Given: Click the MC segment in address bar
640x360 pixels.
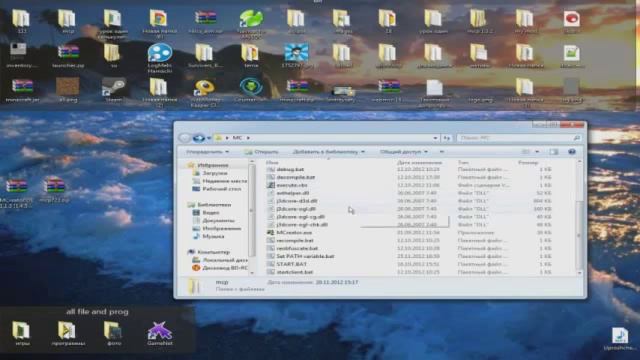Looking at the screenshot, I should [237, 138].
